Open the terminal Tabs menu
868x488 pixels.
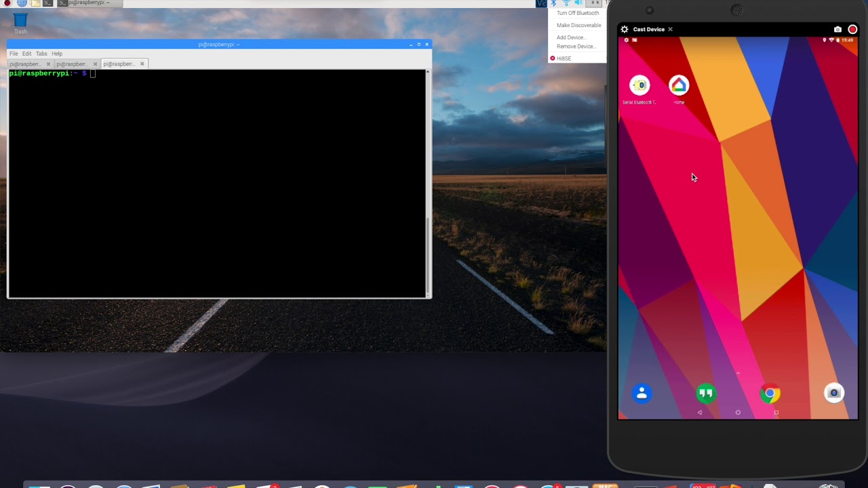pyautogui.click(x=41, y=54)
